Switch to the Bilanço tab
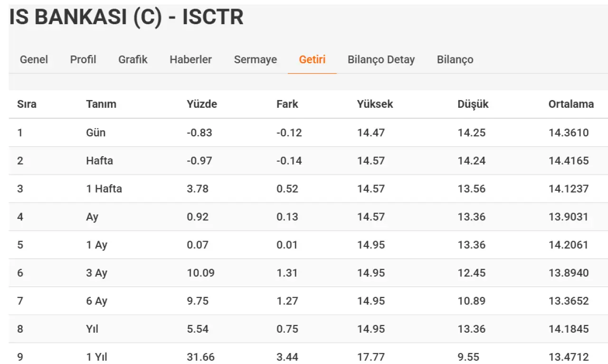608x364 pixels. pyautogui.click(x=455, y=60)
